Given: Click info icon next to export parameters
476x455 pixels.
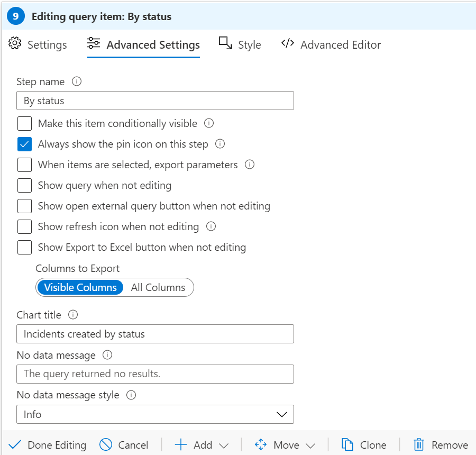Looking at the screenshot, I should (x=250, y=165).
